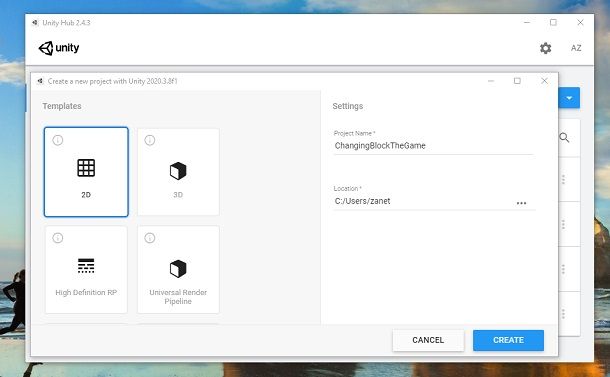Select the Universal Render Pipeline template
Viewport: 610px width, 377px height.
pyautogui.click(x=178, y=270)
